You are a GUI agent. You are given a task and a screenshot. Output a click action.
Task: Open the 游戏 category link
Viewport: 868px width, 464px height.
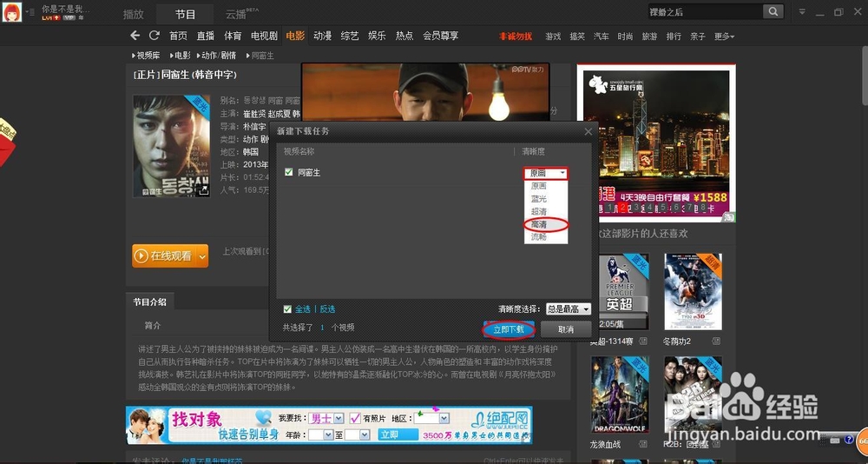553,36
